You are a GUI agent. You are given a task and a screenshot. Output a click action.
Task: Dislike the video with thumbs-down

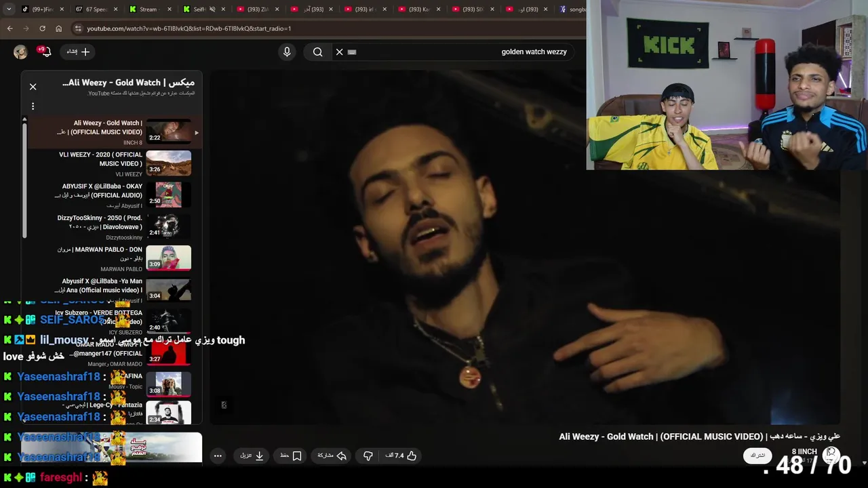pyautogui.click(x=368, y=456)
